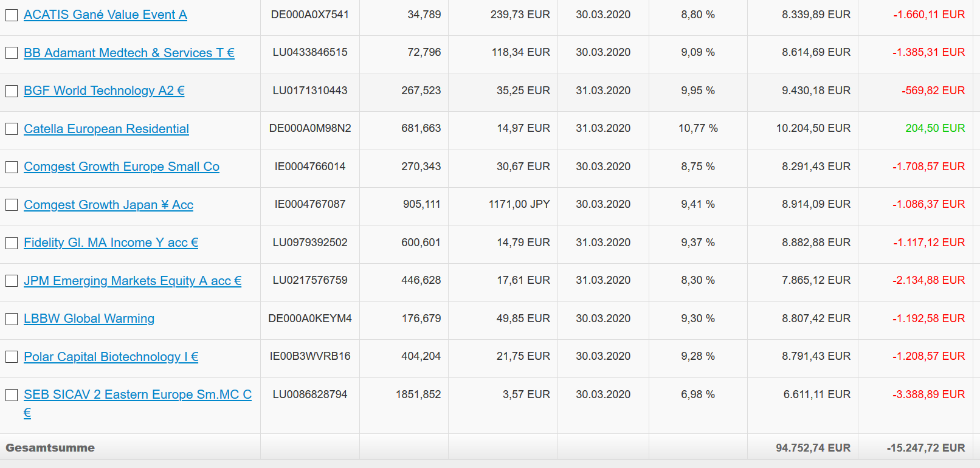Click the Comgest Growth Europe Small Co link
Image resolution: width=980 pixels, height=468 pixels.
122,167
